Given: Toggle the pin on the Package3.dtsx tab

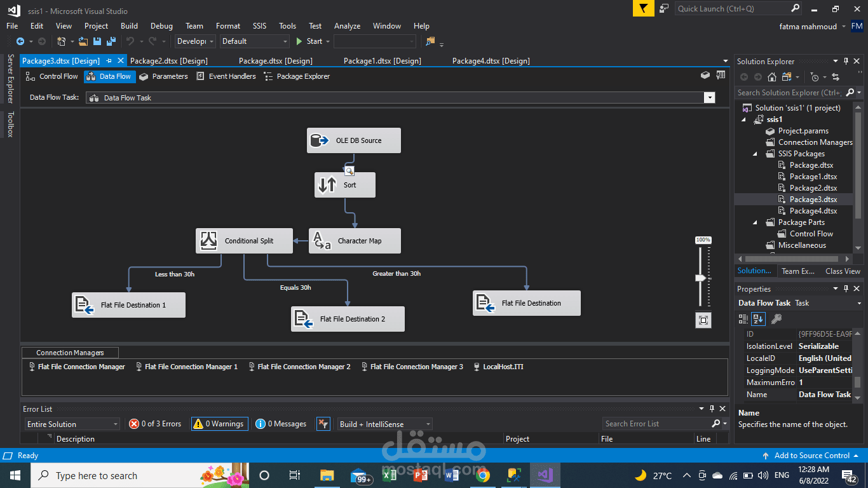Looking at the screenshot, I should pyautogui.click(x=109, y=61).
